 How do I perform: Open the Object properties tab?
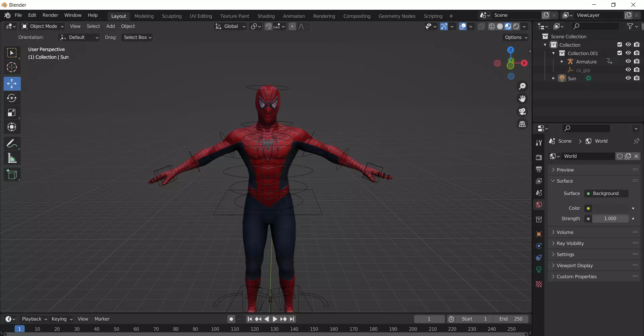(x=539, y=234)
